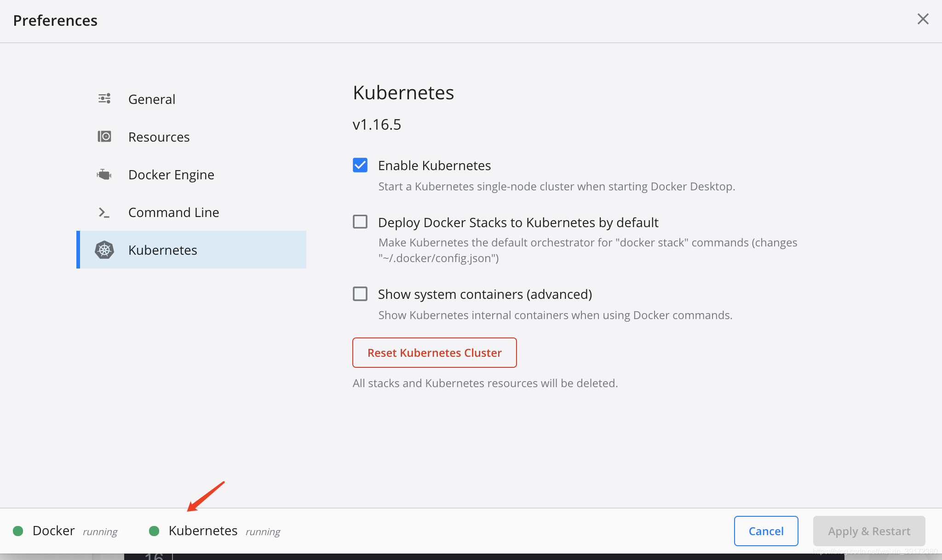Viewport: 942px width, 560px height.
Task: Click the General sliders icon
Action: point(104,98)
